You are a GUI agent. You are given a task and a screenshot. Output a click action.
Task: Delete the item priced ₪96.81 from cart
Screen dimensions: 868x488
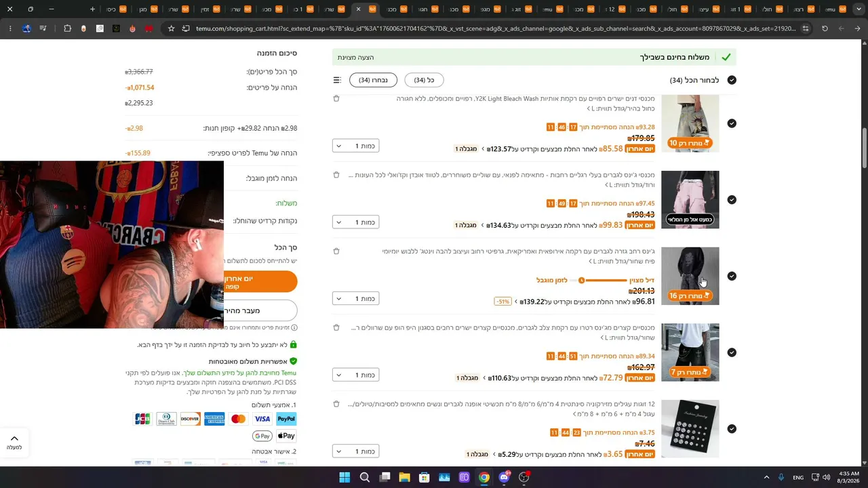336,251
